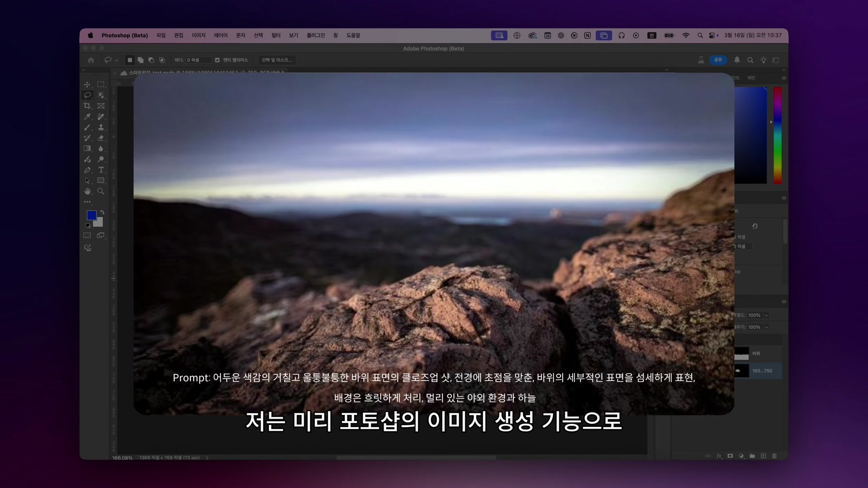This screenshot has height=488, width=868.
Task: Open the Lasso tool preset dropdown
Action: click(x=116, y=61)
